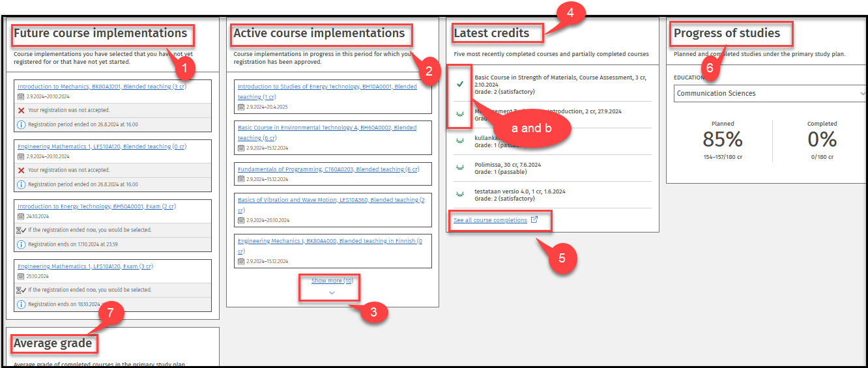Select testataan versio 4.0, 1 cr entry
The width and height of the screenshot is (868, 368).
[520, 195]
